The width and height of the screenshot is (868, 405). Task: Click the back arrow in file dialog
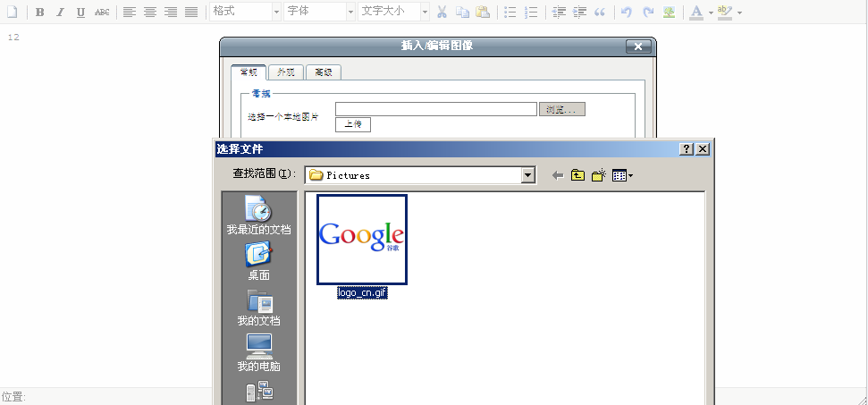point(558,175)
